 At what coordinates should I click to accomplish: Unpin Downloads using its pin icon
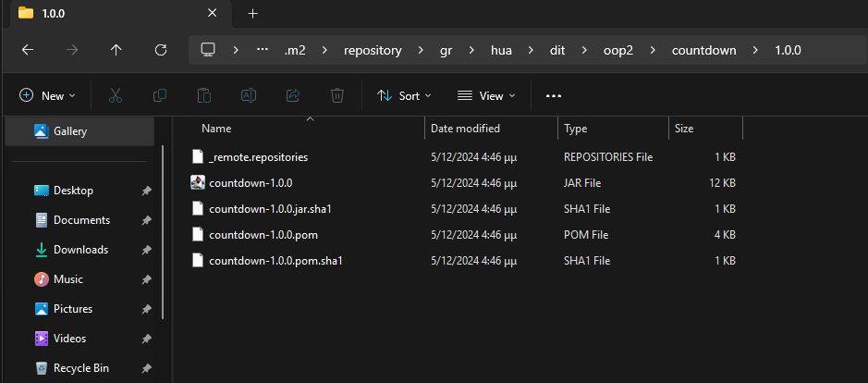[146, 250]
